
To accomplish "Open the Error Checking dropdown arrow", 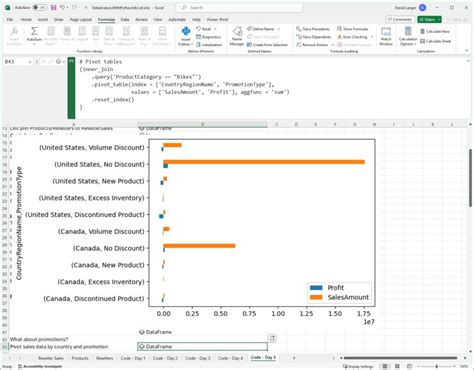I will 372,37.
